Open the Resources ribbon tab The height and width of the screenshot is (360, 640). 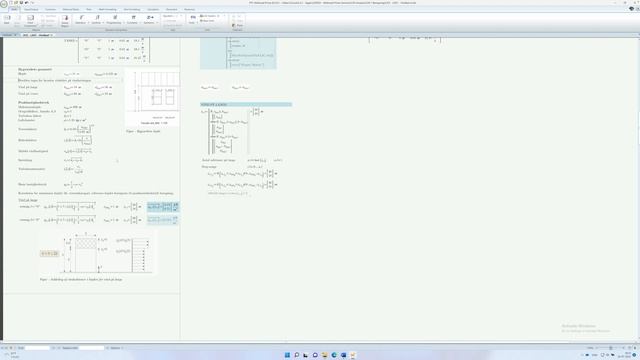coord(189,9)
